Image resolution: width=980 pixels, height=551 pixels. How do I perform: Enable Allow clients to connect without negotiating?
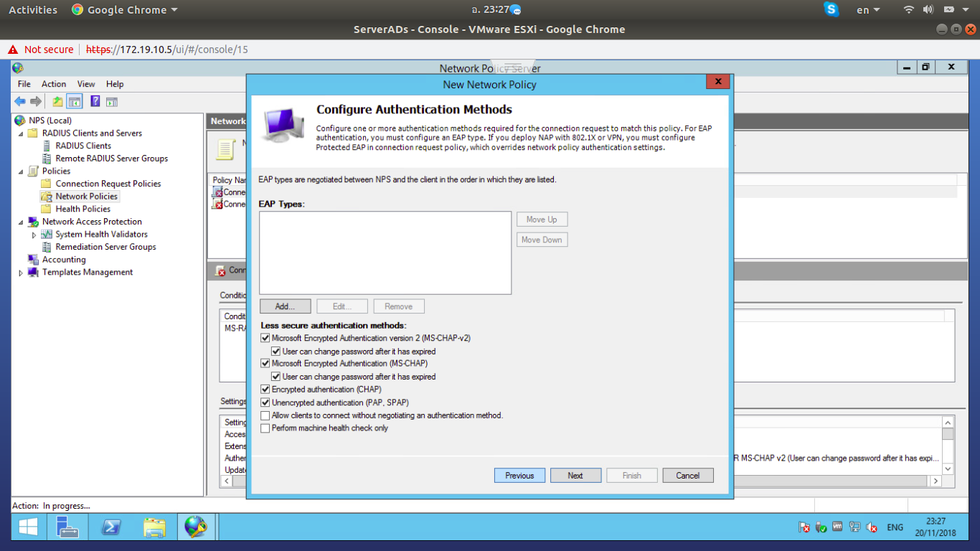[265, 415]
